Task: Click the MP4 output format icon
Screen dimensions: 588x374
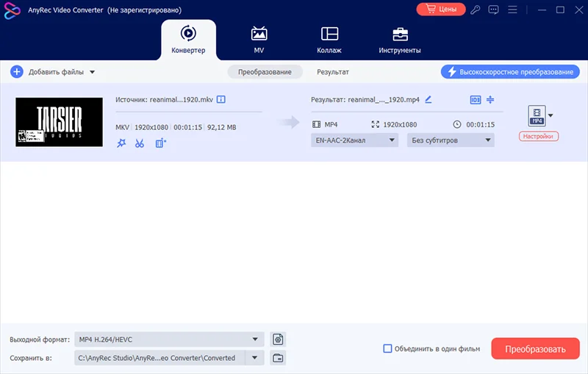Action: pos(537,116)
